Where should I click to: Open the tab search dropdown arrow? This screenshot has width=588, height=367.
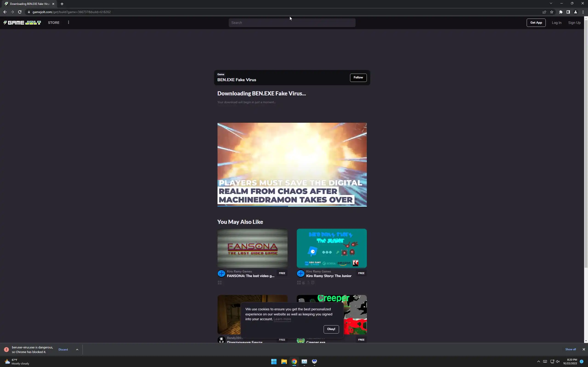pyautogui.click(x=551, y=3)
